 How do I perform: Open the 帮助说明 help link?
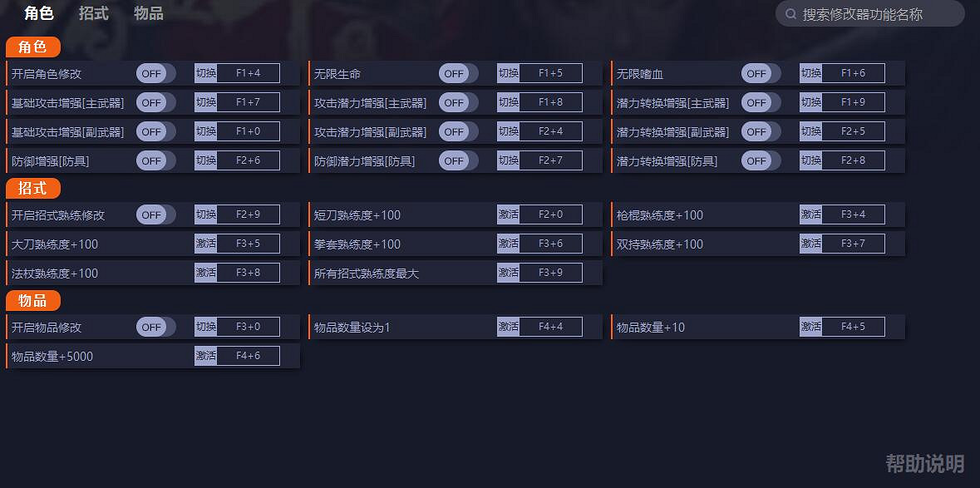pos(924,463)
